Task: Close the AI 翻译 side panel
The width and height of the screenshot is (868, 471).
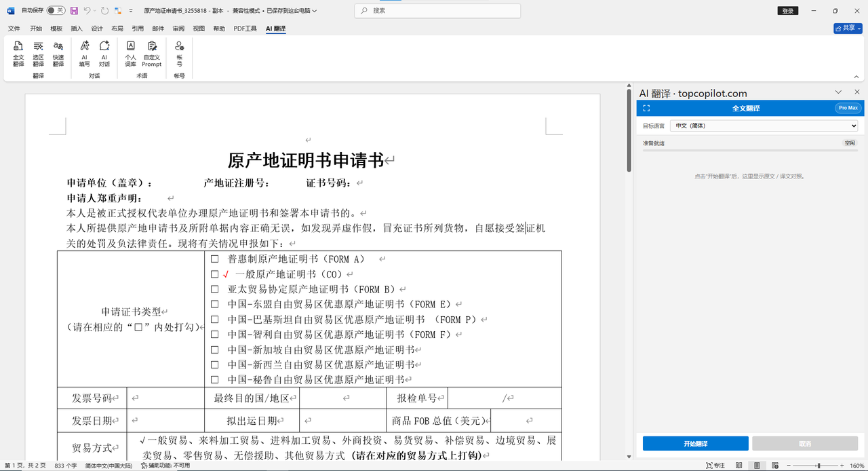Action: [856, 92]
